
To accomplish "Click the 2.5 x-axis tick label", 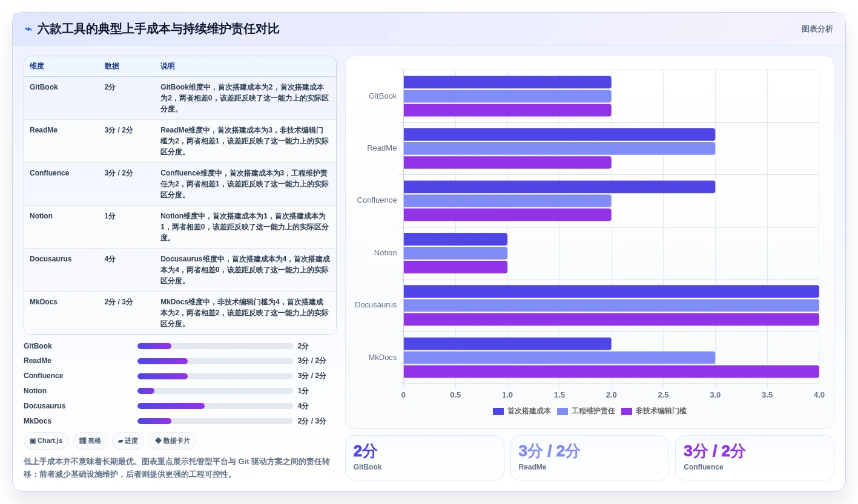I will click(663, 395).
